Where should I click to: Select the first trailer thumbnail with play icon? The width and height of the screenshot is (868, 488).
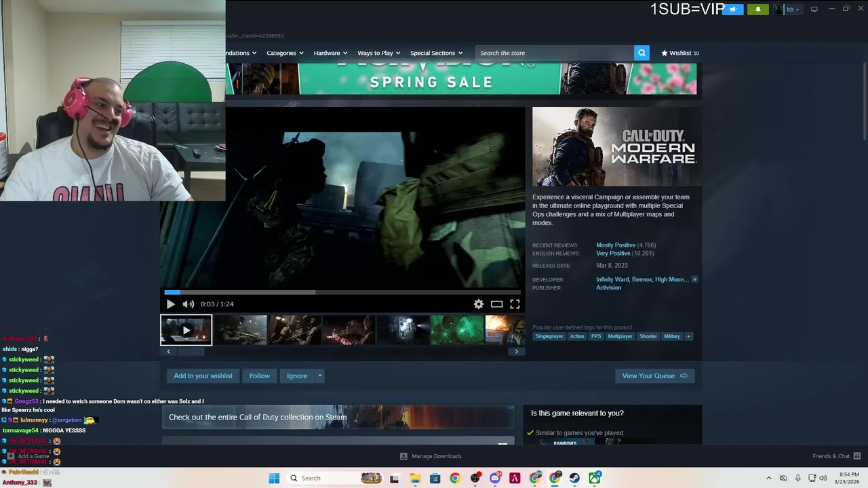click(186, 330)
